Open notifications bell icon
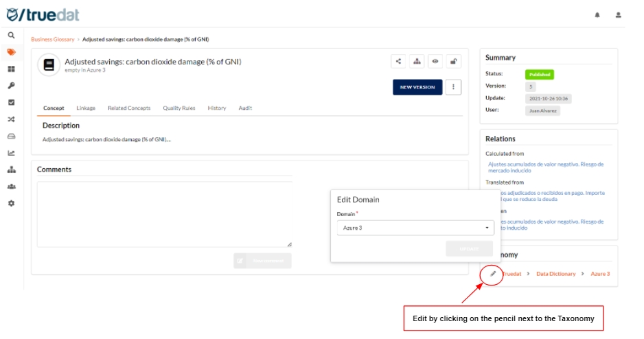Viewport: 644px width, 339px height. tap(597, 14)
